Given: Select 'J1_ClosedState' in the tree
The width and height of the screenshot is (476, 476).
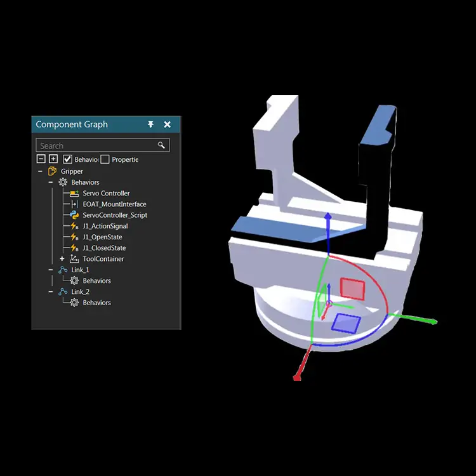Looking at the screenshot, I should (105, 248).
